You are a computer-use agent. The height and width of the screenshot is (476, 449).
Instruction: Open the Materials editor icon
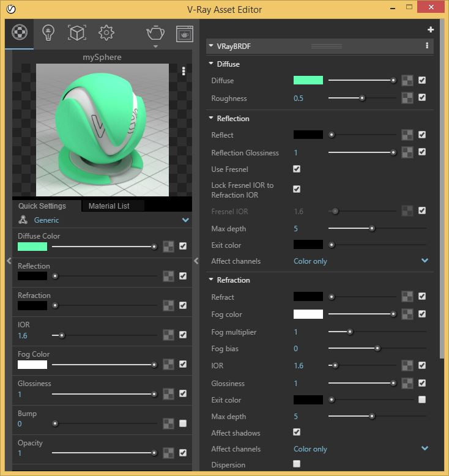point(20,32)
